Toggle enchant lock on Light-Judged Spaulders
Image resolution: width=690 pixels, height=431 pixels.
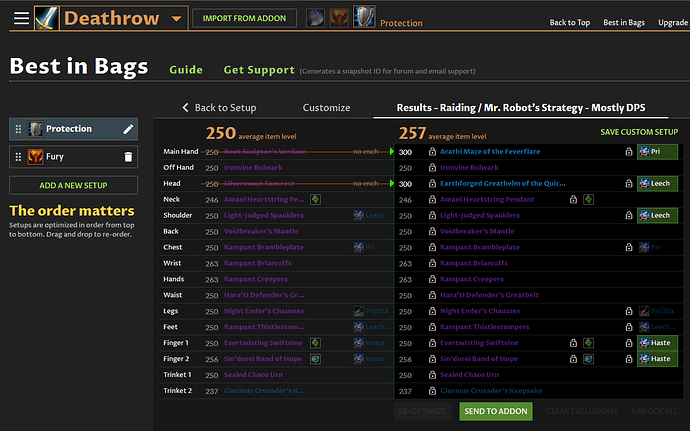click(x=629, y=215)
